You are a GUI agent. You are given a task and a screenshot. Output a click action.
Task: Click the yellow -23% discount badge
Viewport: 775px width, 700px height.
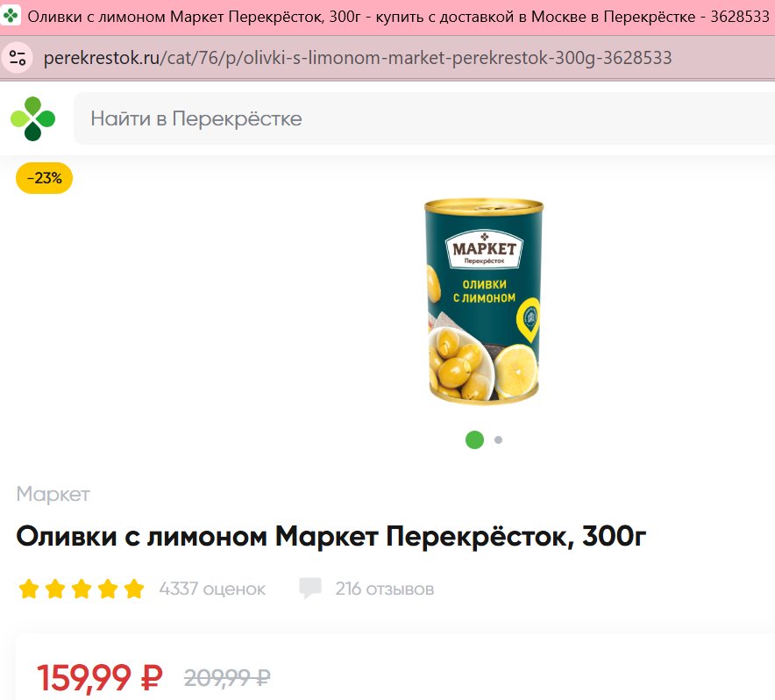[x=44, y=178]
